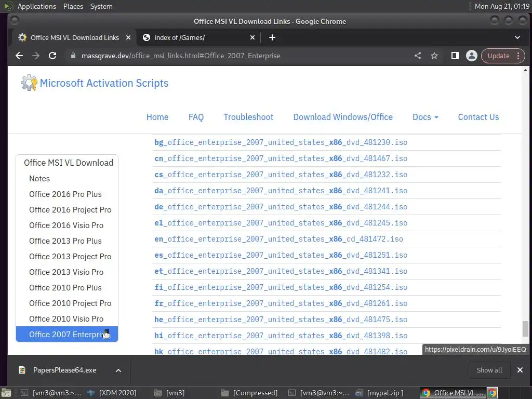Click the address bar URL field
The height and width of the screenshot is (399, 532).
coord(234,56)
